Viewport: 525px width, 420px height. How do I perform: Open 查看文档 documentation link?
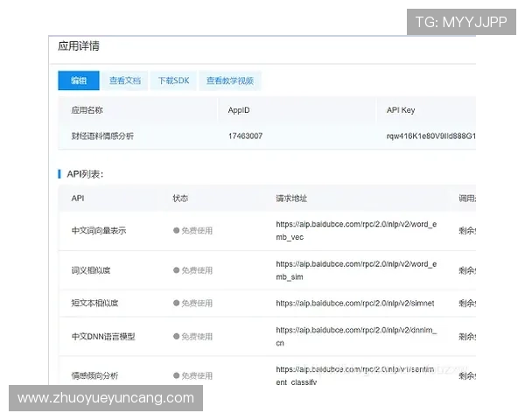coord(125,80)
